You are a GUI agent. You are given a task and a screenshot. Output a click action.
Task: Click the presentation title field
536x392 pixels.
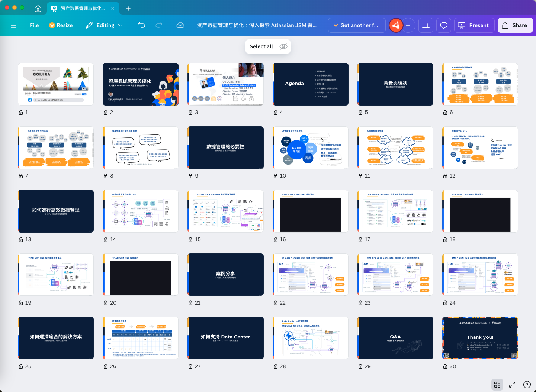coord(257,25)
